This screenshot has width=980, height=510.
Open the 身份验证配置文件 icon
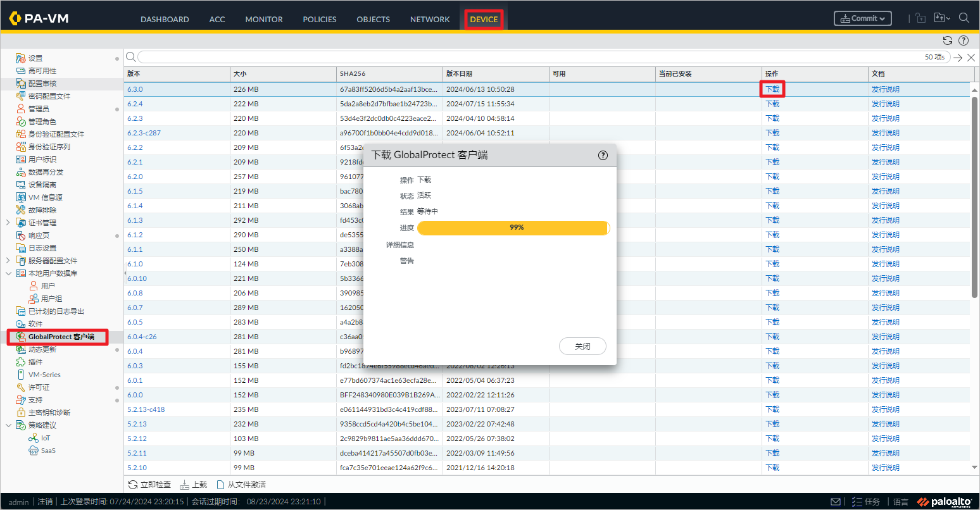click(x=21, y=134)
